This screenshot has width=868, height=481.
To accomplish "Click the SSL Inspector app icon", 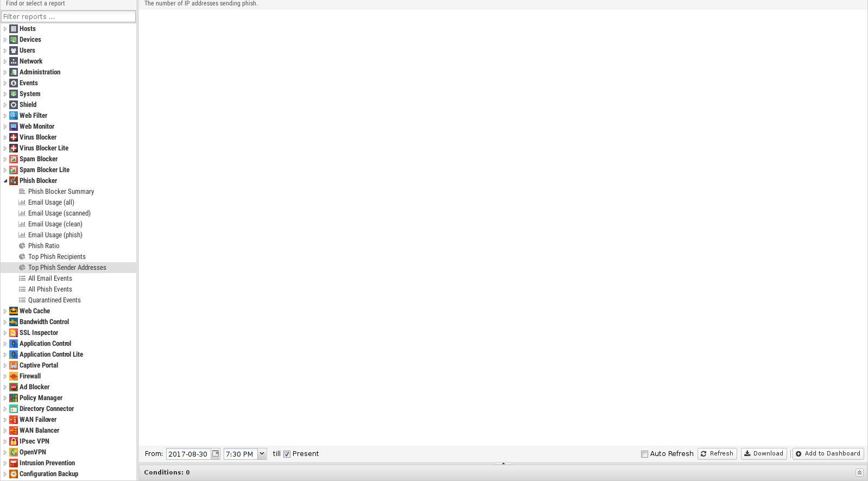I will 14,333.
